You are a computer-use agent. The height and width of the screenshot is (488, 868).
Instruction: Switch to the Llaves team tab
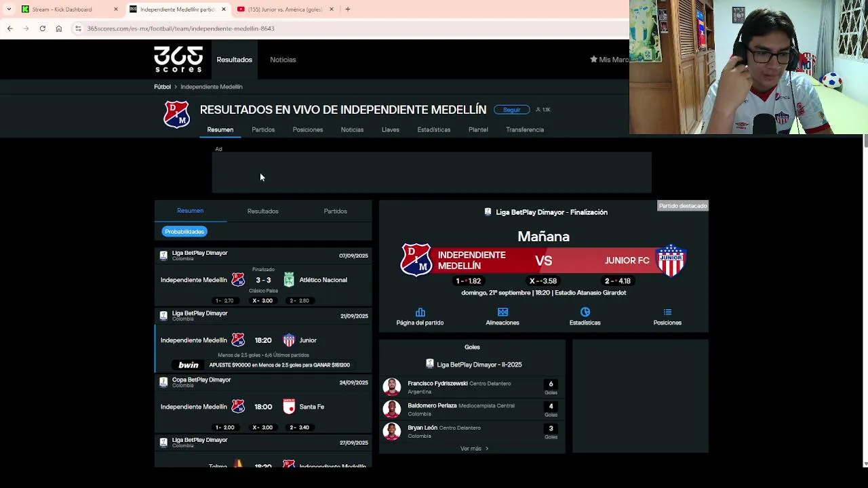(391, 129)
